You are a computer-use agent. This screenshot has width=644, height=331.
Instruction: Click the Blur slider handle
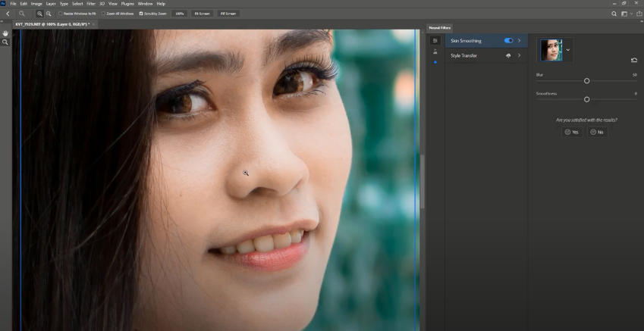point(586,81)
